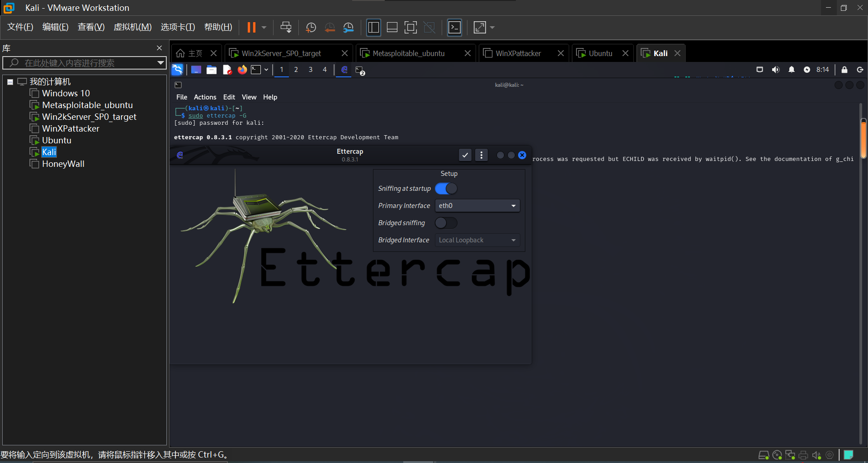Click the sound card status icon
The height and width of the screenshot is (463, 868).
(x=816, y=455)
